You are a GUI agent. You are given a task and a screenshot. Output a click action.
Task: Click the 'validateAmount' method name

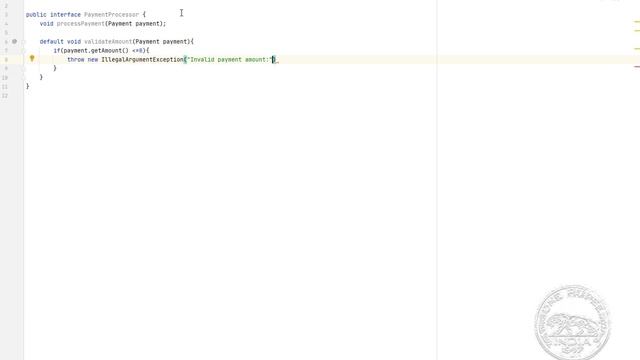tap(108, 42)
